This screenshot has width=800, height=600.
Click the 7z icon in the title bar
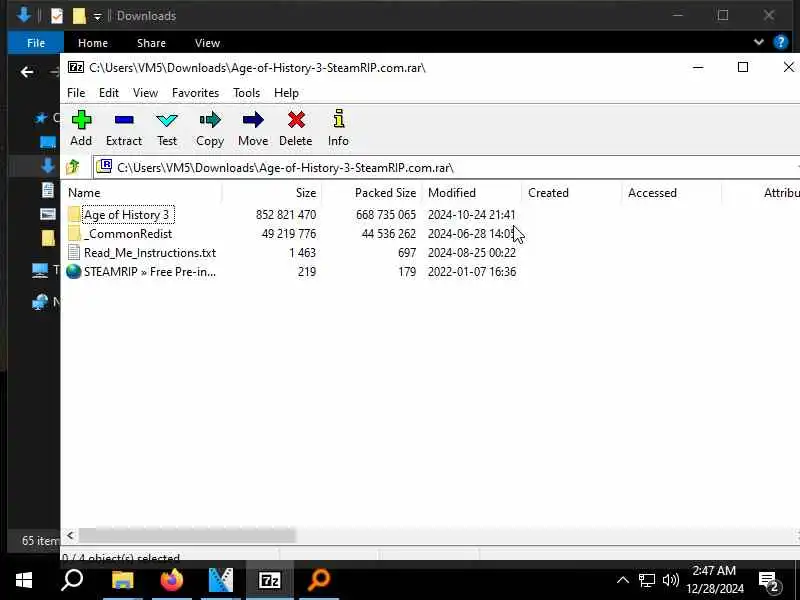[76, 67]
